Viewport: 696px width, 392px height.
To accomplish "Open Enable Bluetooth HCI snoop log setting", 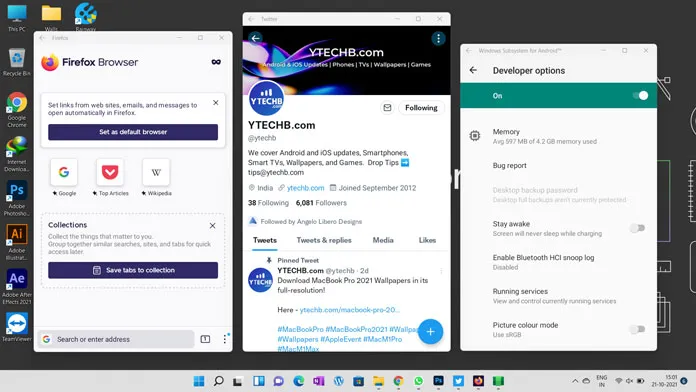I will 558,262.
